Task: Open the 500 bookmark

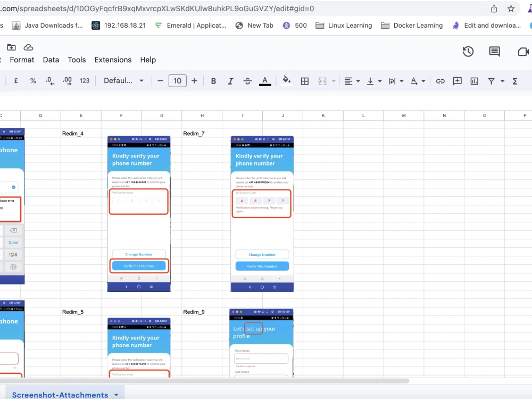Action: (295, 26)
